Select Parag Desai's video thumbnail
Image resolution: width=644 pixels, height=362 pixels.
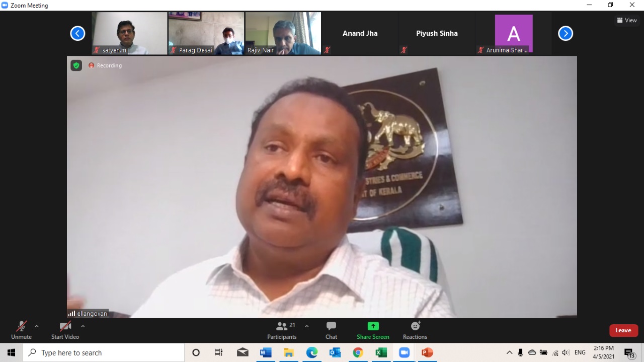(x=206, y=33)
